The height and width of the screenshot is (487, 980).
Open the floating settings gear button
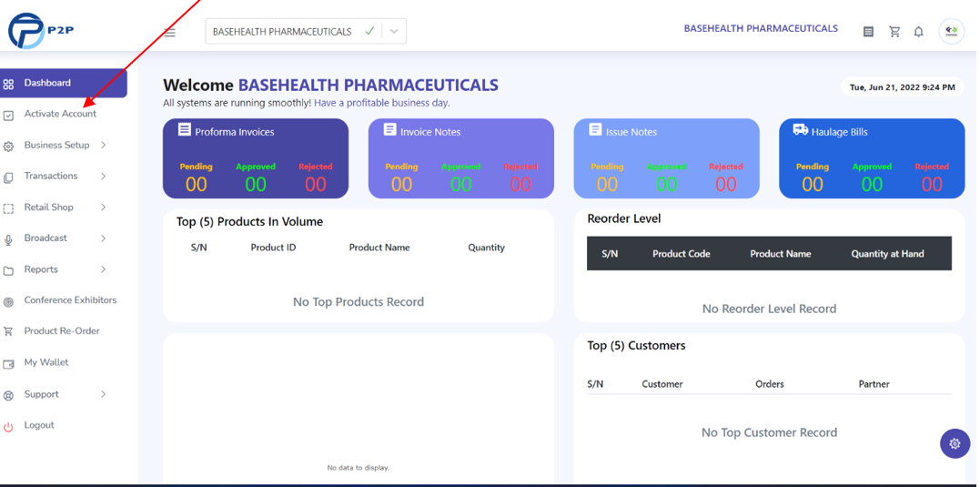click(x=955, y=444)
